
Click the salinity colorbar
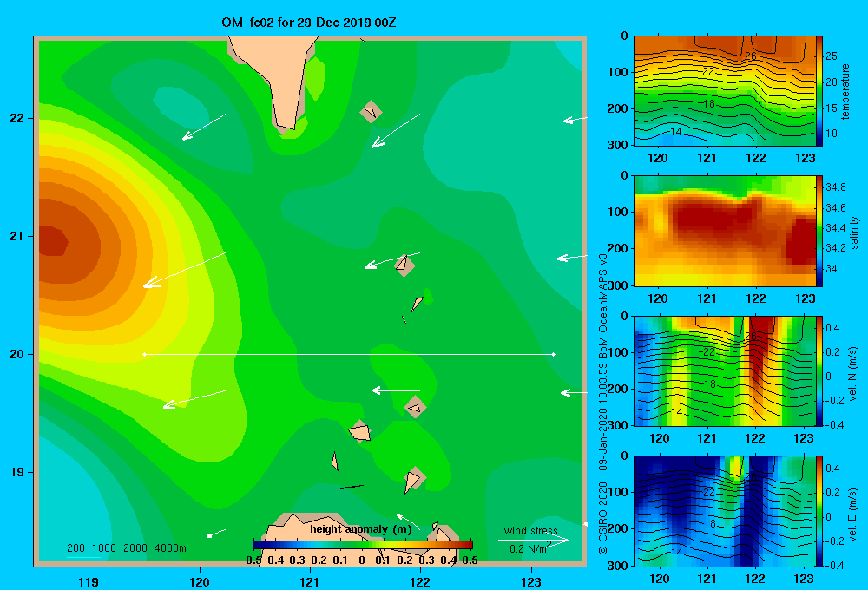819,232
